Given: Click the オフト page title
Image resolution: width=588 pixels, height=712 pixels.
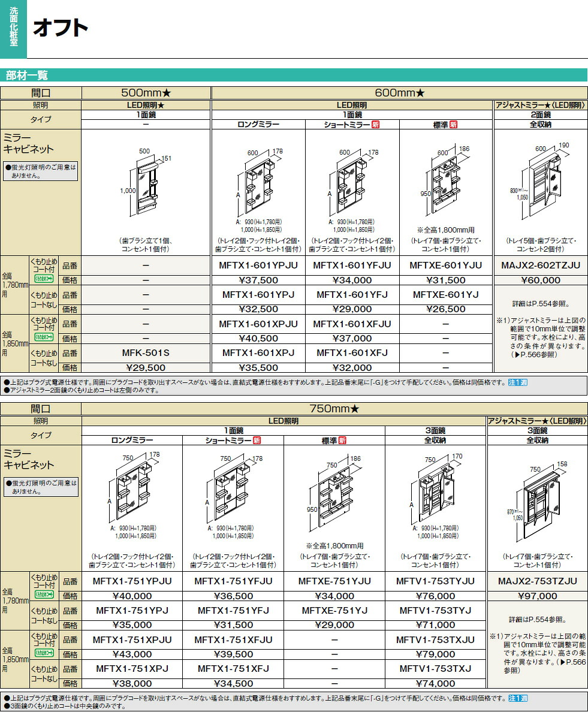Looking at the screenshot, I should click(x=61, y=27).
